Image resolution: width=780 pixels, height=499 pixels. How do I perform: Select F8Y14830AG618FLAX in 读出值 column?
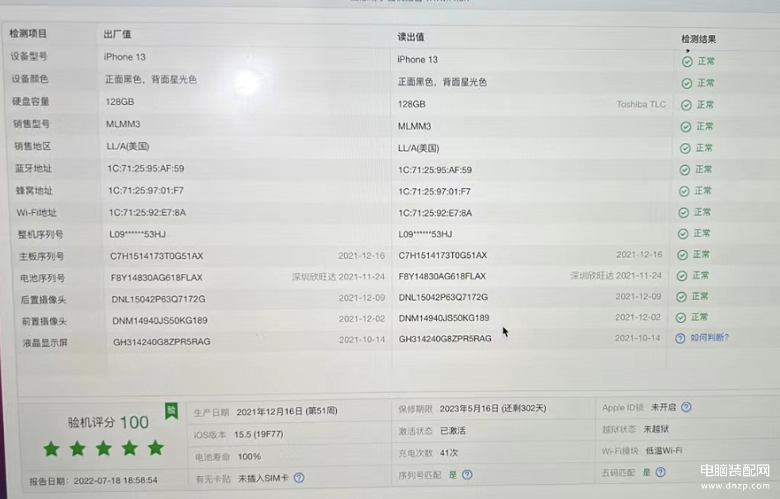click(x=442, y=276)
